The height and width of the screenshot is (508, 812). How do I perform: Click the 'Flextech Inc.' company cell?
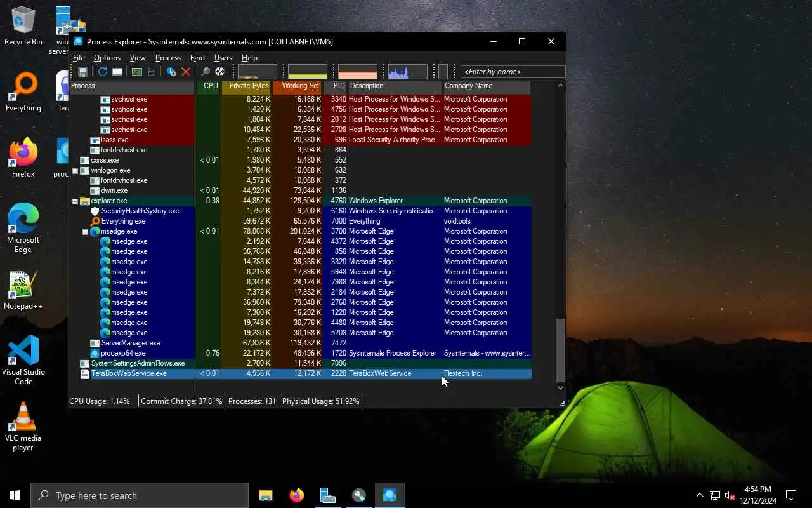click(x=463, y=373)
